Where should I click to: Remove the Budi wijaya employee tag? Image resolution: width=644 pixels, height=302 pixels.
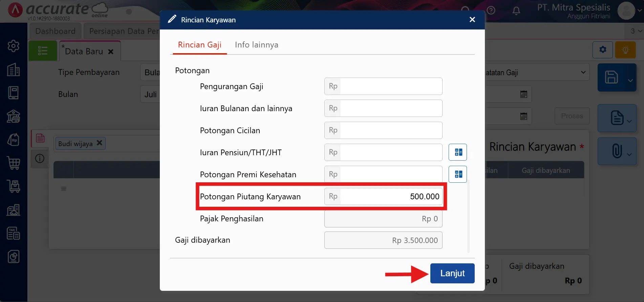pos(100,143)
